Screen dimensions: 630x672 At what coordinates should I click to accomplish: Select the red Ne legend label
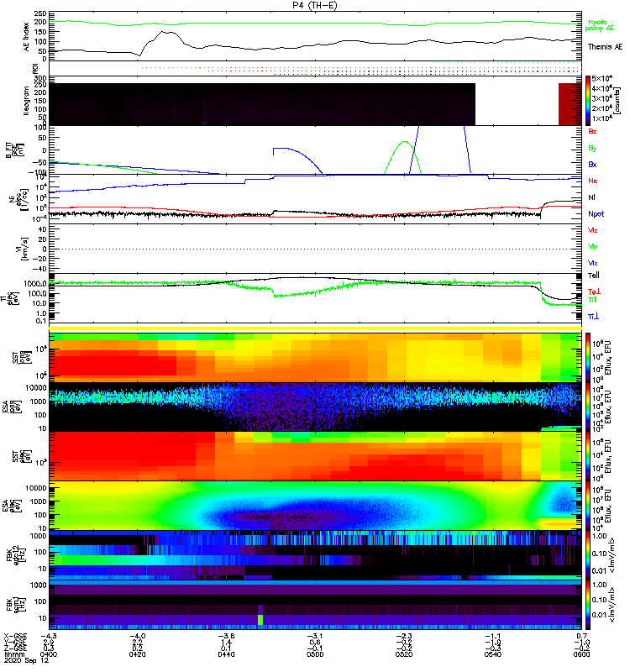point(593,181)
